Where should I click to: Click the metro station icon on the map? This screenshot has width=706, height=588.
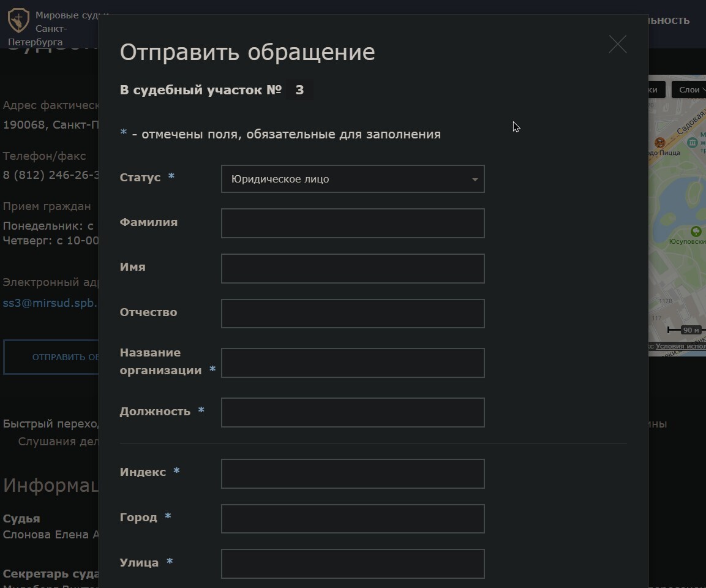(x=692, y=142)
